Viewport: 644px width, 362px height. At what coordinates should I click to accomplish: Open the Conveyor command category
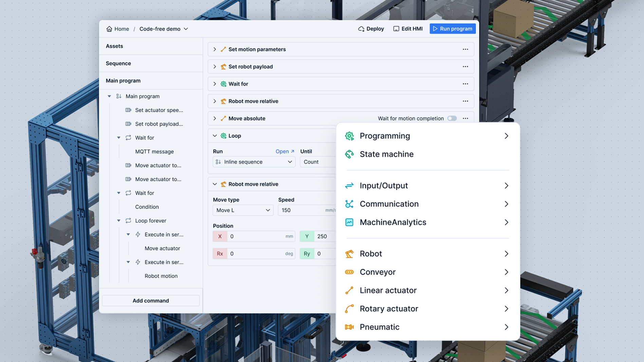pyautogui.click(x=378, y=272)
